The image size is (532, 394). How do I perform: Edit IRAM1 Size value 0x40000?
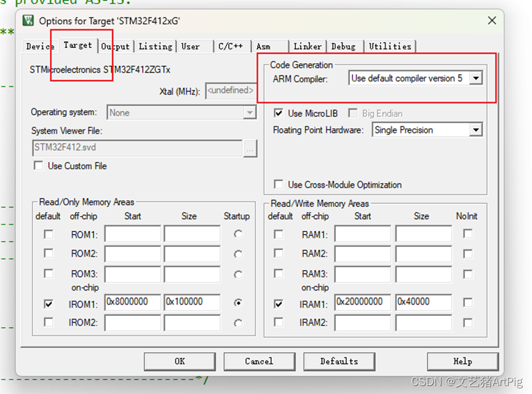tap(424, 302)
